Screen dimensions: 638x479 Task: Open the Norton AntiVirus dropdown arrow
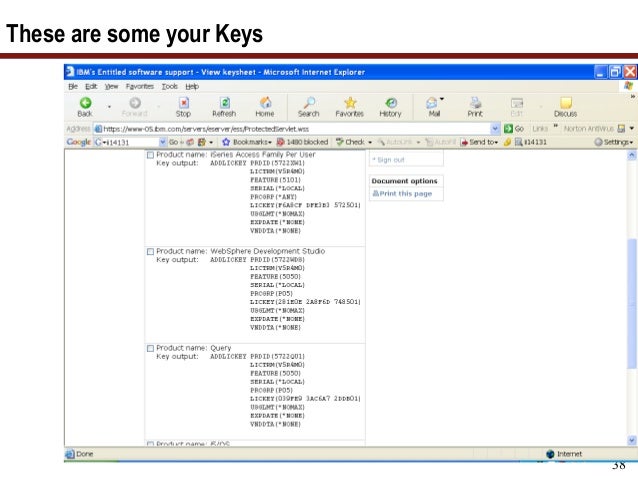631,129
